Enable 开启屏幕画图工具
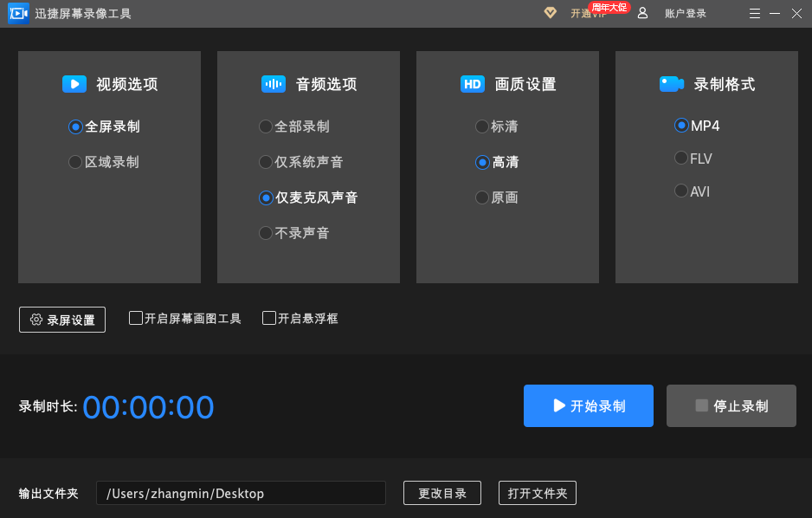812x518 pixels. [x=135, y=318]
